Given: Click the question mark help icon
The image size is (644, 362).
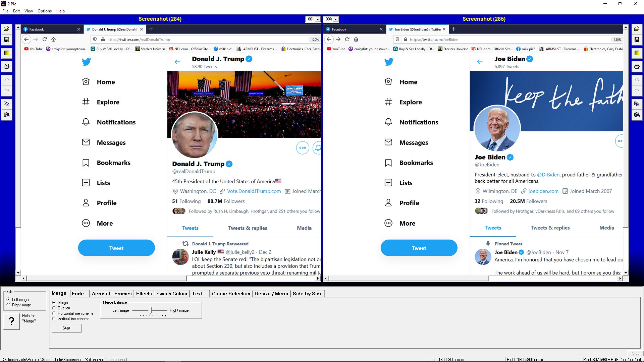Looking at the screenshot, I should [x=11, y=321].
